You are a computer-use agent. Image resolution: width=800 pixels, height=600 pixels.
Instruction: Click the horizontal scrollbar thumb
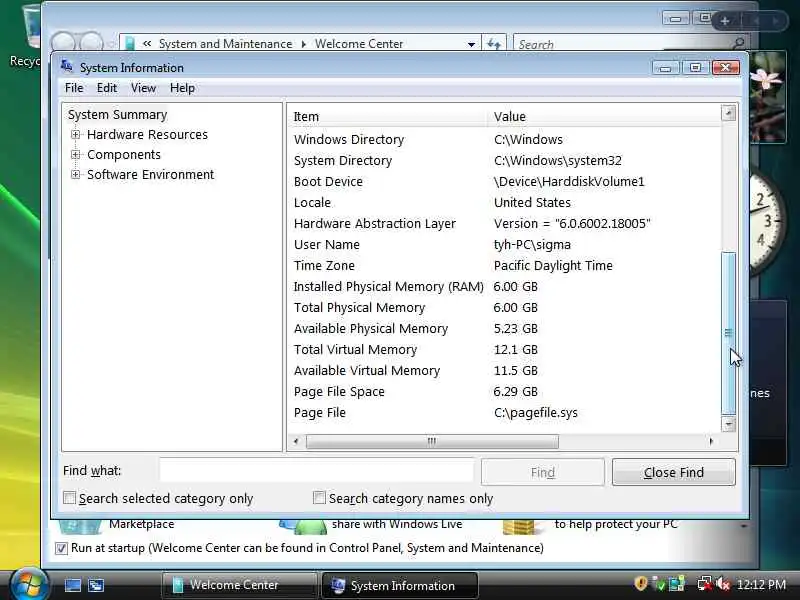(x=432, y=441)
